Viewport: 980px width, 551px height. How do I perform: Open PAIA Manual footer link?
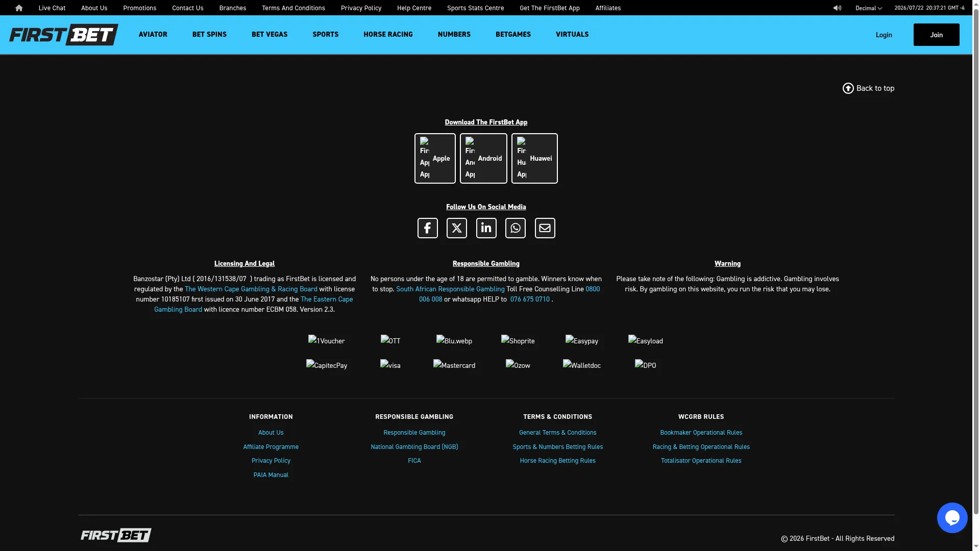[271, 475]
